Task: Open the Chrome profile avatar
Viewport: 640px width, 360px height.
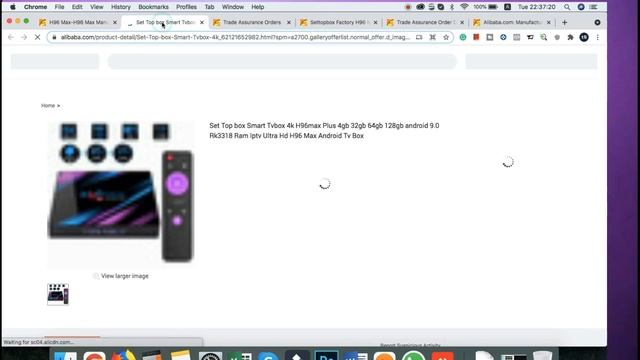Action: (584, 37)
